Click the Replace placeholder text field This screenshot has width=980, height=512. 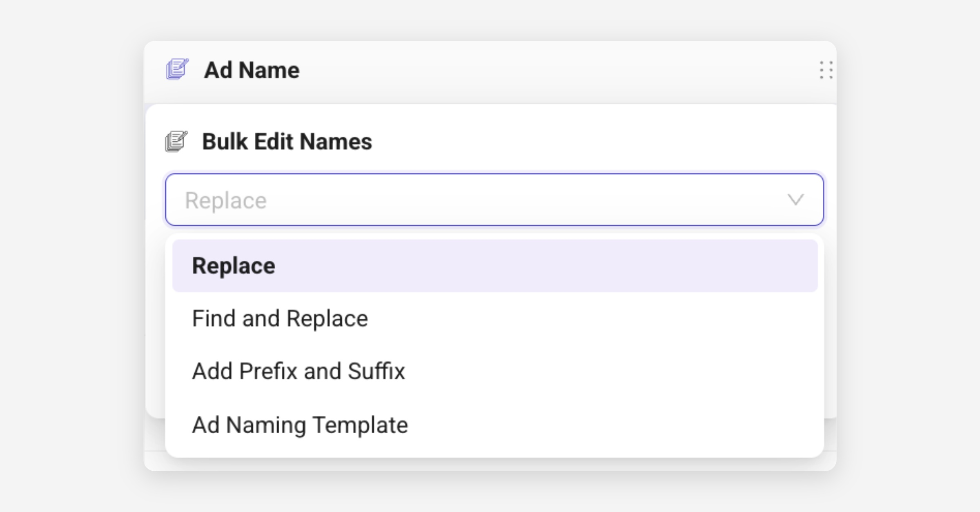pos(226,200)
